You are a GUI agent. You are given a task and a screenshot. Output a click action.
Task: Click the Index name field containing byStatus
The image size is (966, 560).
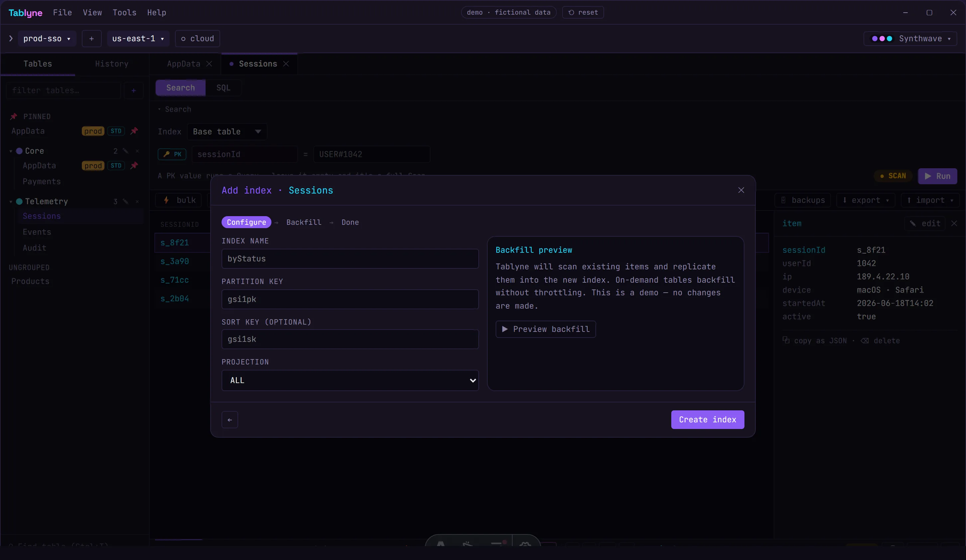click(x=350, y=259)
